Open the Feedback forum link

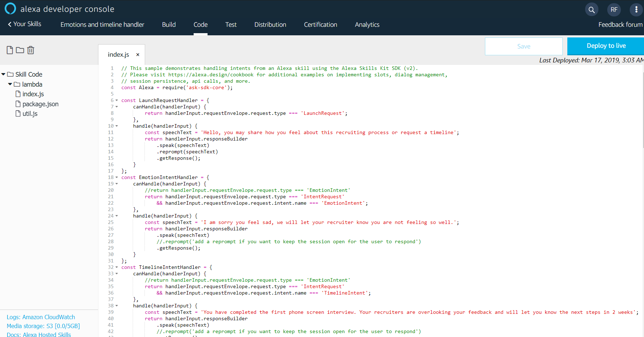tap(620, 25)
